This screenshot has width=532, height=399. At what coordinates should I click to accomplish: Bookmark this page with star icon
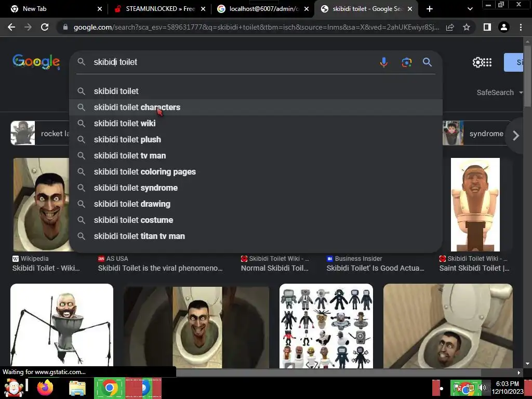467,27
